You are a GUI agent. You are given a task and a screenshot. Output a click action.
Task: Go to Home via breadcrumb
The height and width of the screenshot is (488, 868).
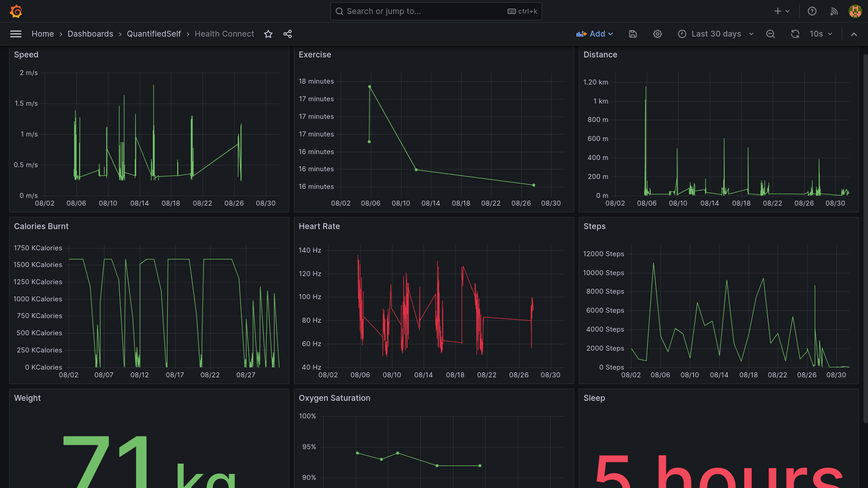[42, 34]
